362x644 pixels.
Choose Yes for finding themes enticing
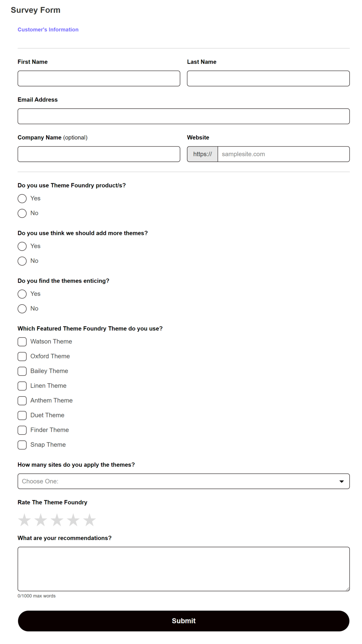click(x=22, y=294)
